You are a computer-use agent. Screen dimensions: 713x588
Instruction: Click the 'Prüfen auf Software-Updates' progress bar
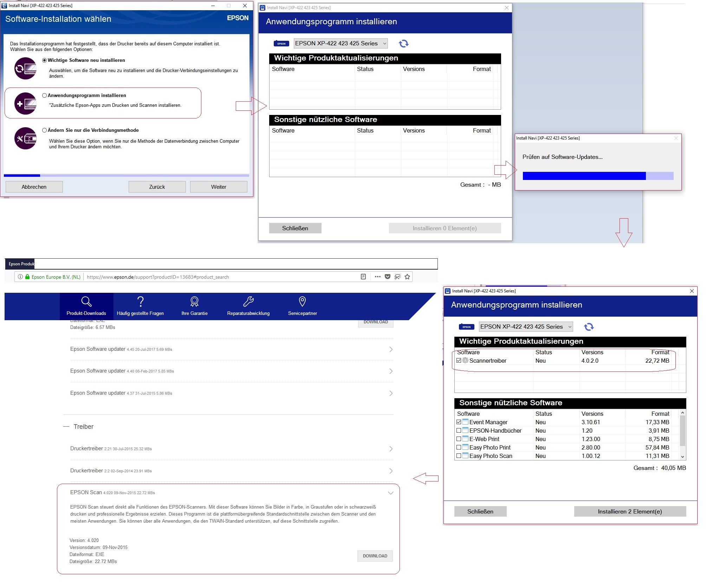[x=598, y=176]
